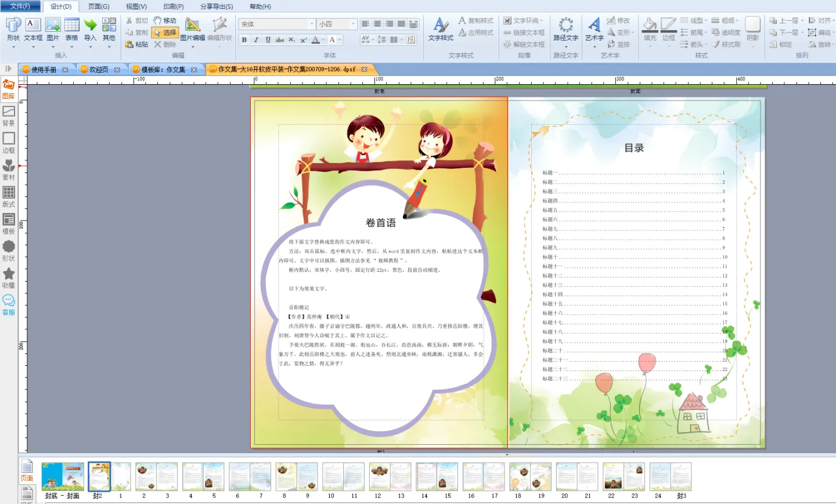Insert 艺术字 art text
Viewport: 836px width, 504px height.
point(594,29)
